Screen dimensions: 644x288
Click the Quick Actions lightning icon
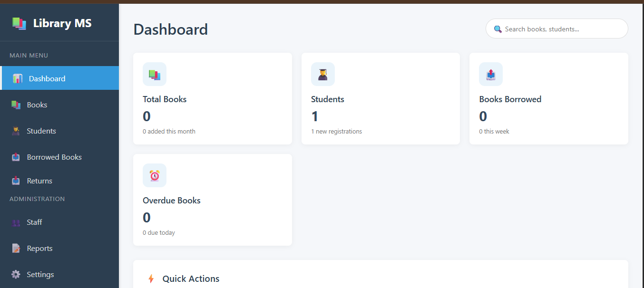(151, 279)
